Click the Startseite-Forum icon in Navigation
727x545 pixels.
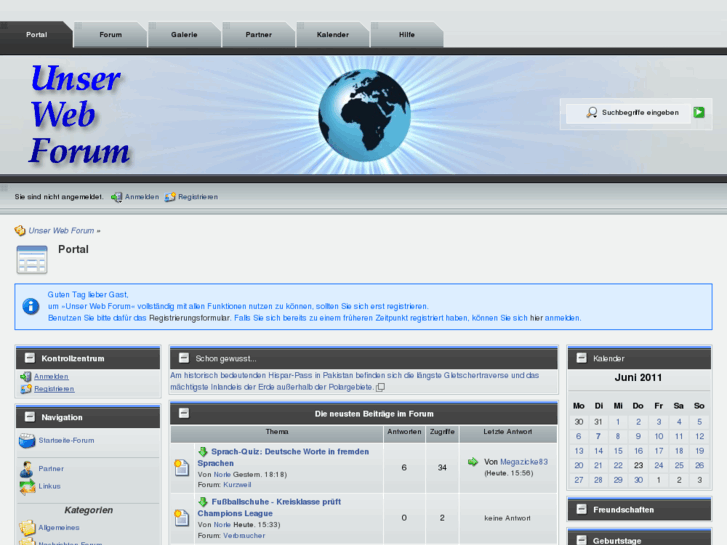pyautogui.click(x=27, y=441)
